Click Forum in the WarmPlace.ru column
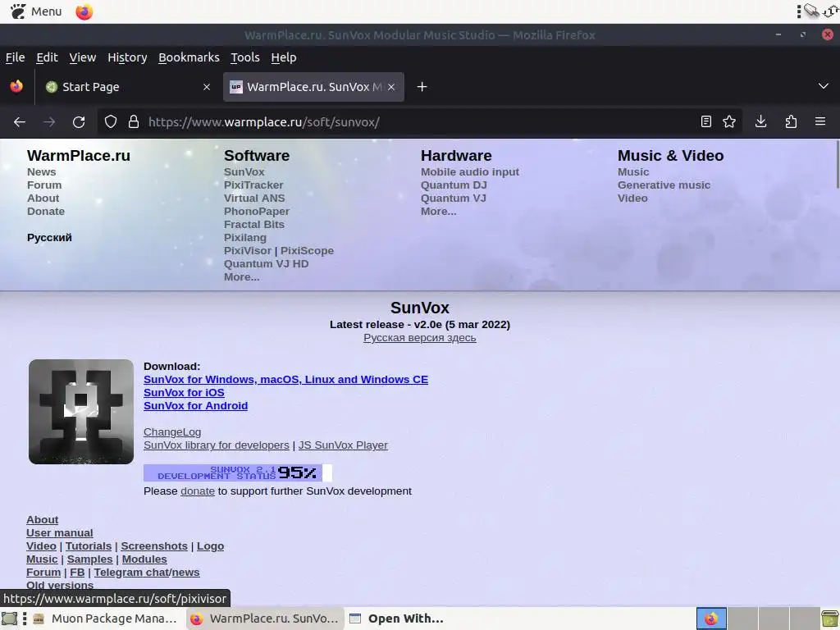 tap(44, 185)
